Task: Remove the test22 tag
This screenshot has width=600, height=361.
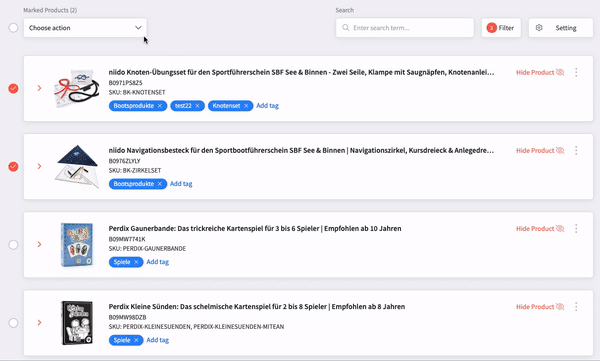Action: point(197,106)
